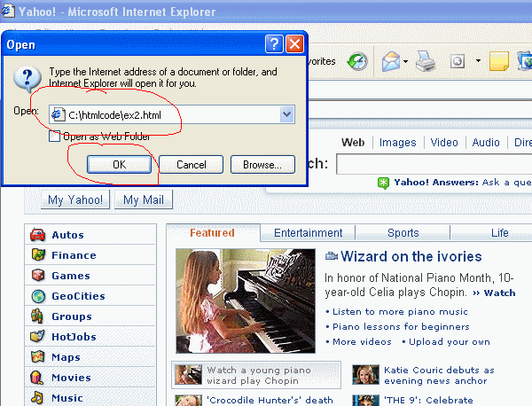Open dropdown arrow beside gray square icon

(478, 60)
